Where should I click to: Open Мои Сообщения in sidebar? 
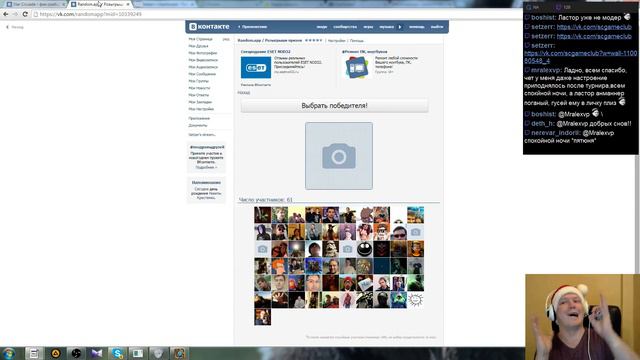tap(202, 74)
